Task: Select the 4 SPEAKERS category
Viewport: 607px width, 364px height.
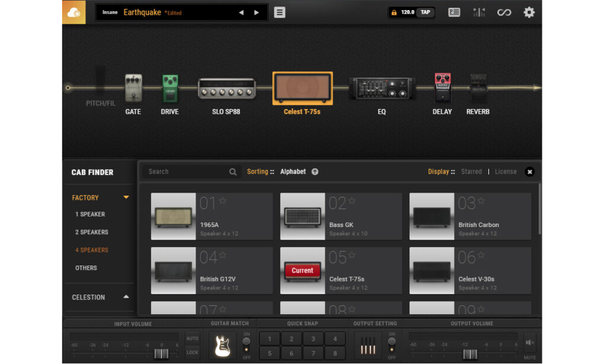Action: click(92, 250)
